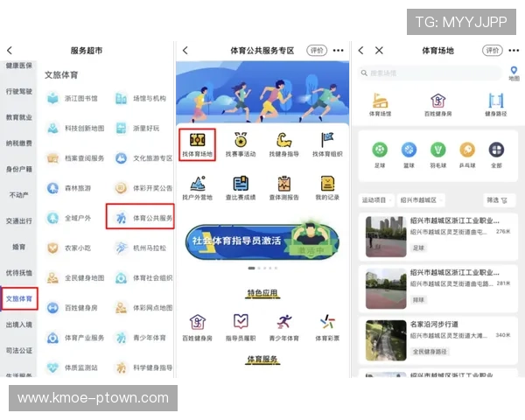
Task: Open 森林旅游 service
Action: click(68, 188)
